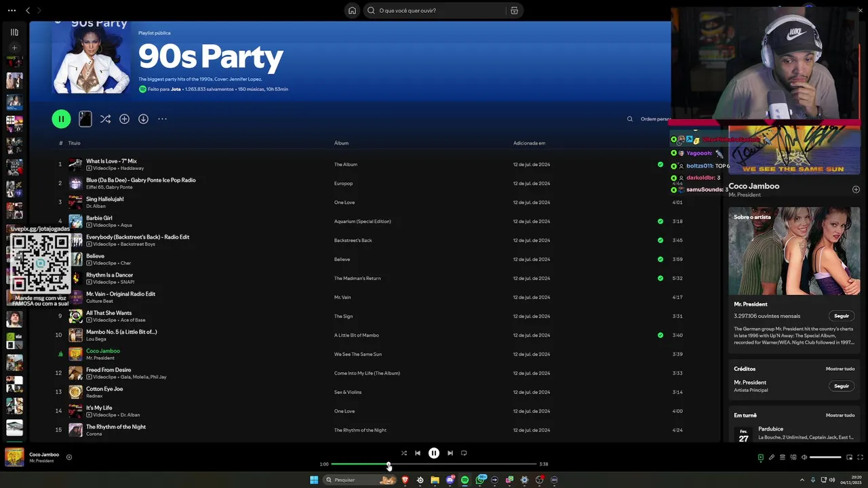Show all tour dates 'Mostrar tudo' in Em turnê
Screen dimensions: 868x488
(840, 415)
